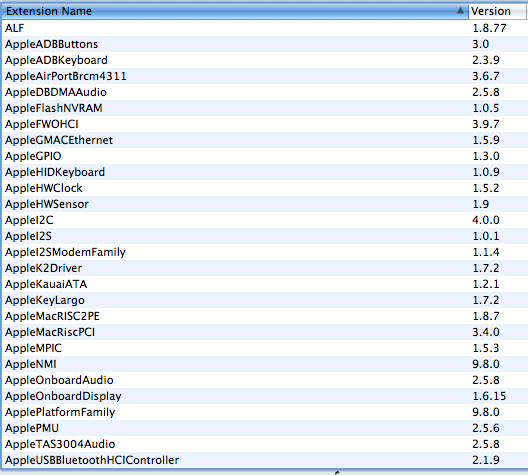Select the AppleMacRISC2PE row
The width and height of the screenshot is (528, 475).
pos(265,316)
